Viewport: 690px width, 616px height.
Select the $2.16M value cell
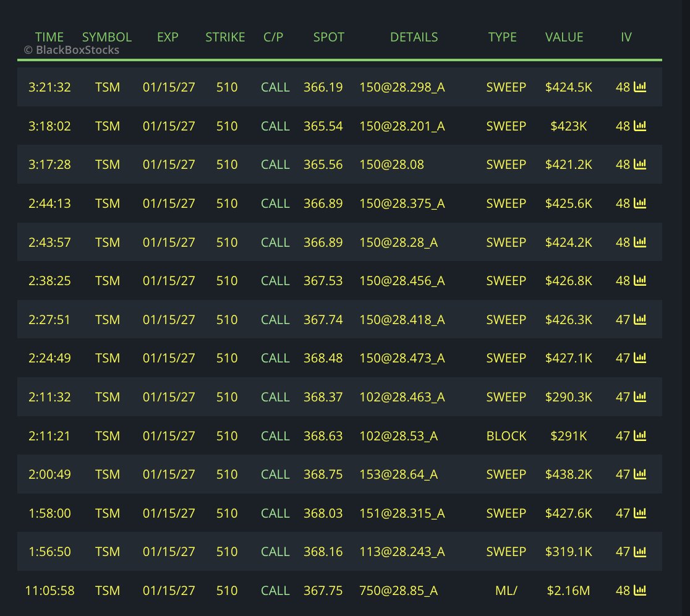pos(568,591)
